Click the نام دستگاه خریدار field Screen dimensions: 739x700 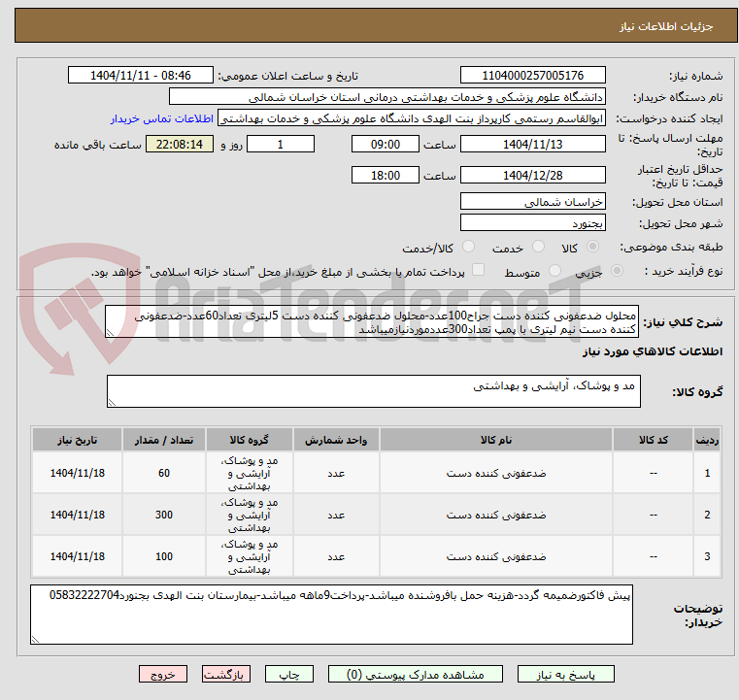[x=386, y=97]
